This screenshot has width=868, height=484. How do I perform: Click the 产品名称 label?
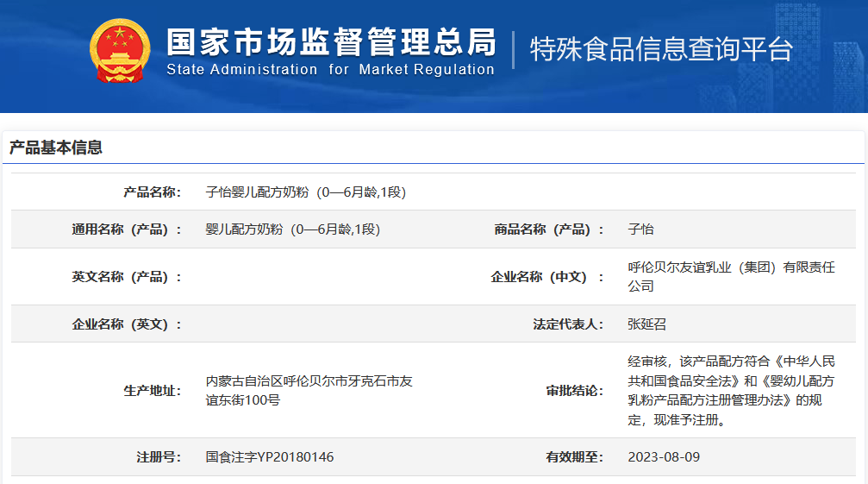coord(153,192)
